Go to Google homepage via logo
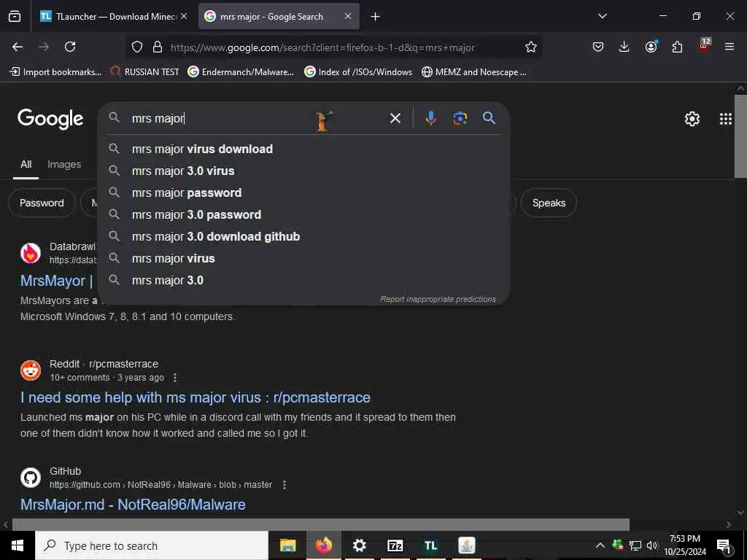 (50, 119)
